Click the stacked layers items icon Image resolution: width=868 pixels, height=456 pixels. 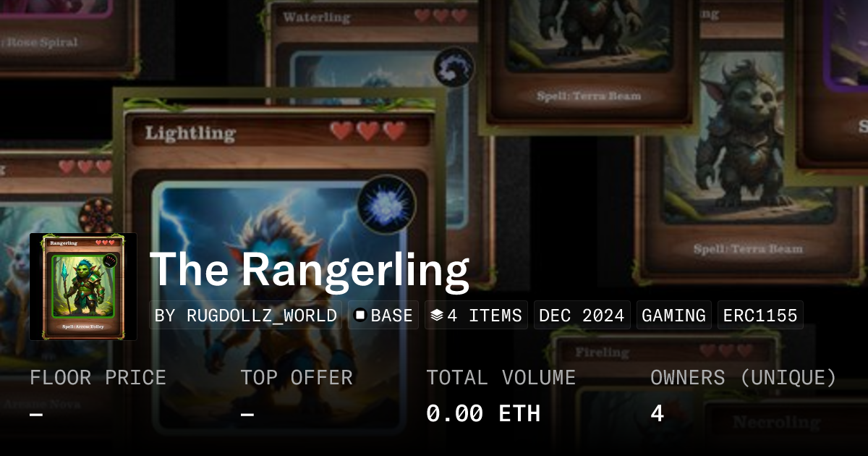pos(436,316)
